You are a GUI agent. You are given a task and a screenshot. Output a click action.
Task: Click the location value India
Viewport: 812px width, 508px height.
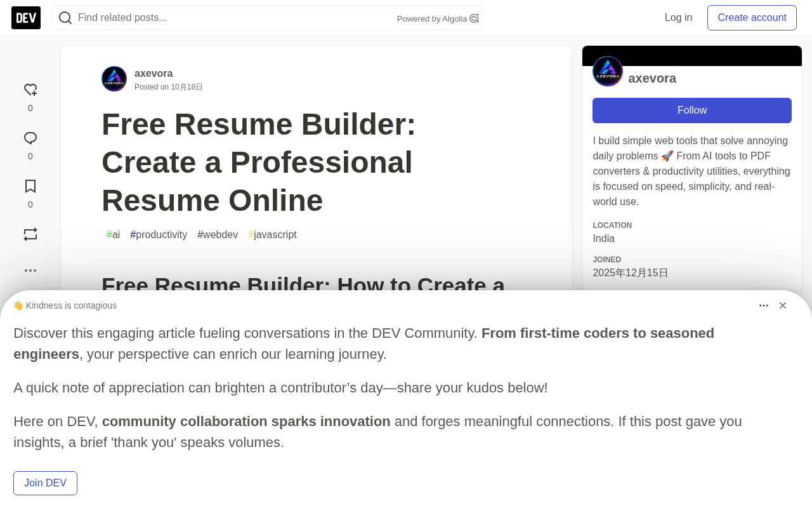coord(604,239)
